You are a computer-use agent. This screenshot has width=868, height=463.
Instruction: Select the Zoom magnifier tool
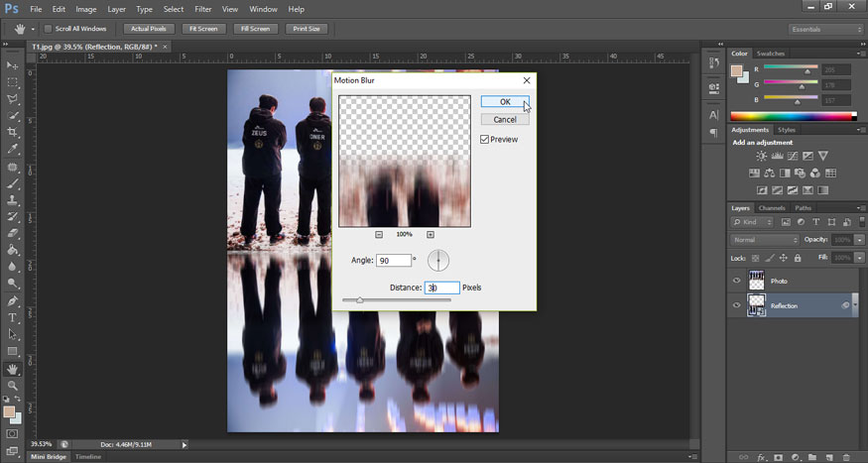tap(13, 385)
